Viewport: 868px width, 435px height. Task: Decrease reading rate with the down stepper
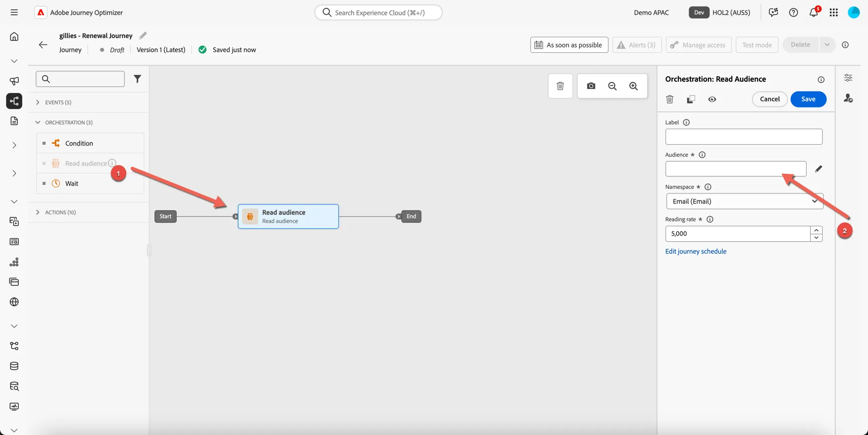tap(816, 238)
